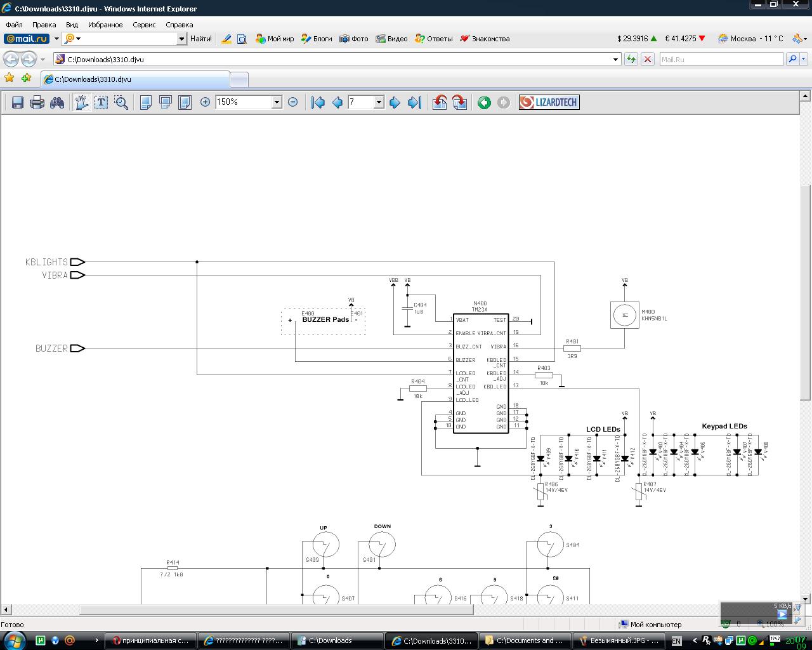The width and height of the screenshot is (812, 650).
Task: Click the Print icon in DjVu toolbar
Action: (x=37, y=102)
